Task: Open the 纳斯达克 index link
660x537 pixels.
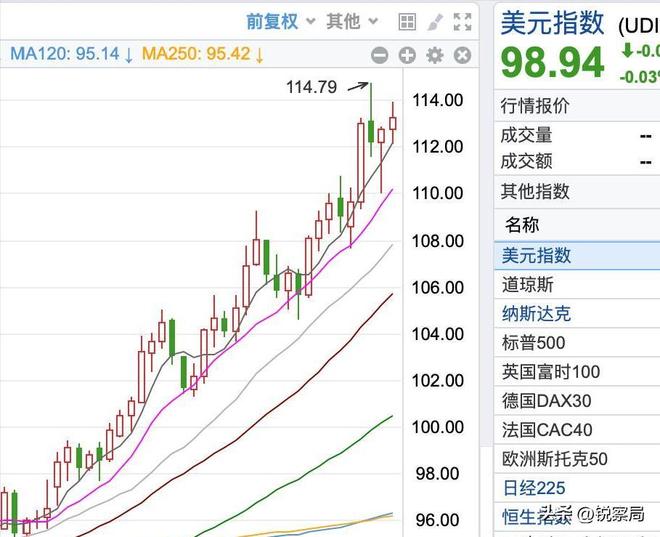Action: pos(537,314)
